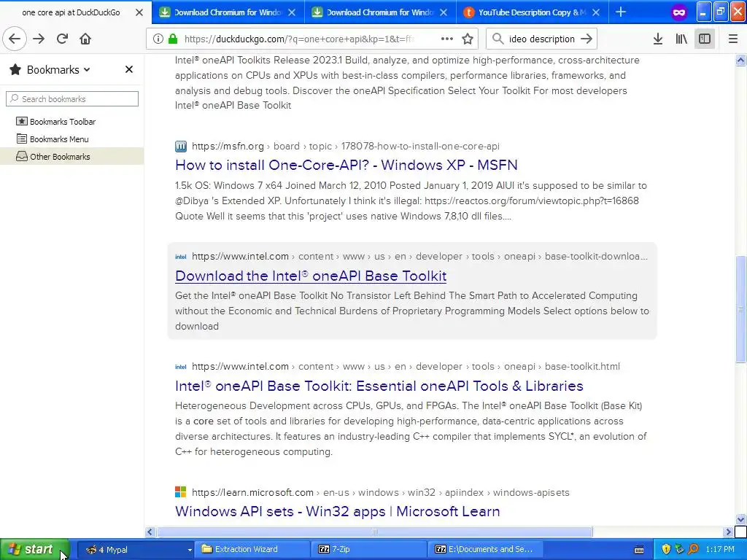747x560 pixels.
Task: Switch to 7-Zip taskbar window
Action: (x=370, y=550)
